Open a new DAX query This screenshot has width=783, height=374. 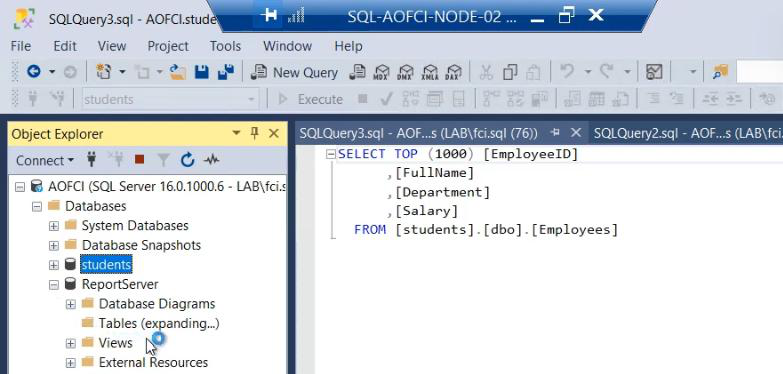coord(454,72)
